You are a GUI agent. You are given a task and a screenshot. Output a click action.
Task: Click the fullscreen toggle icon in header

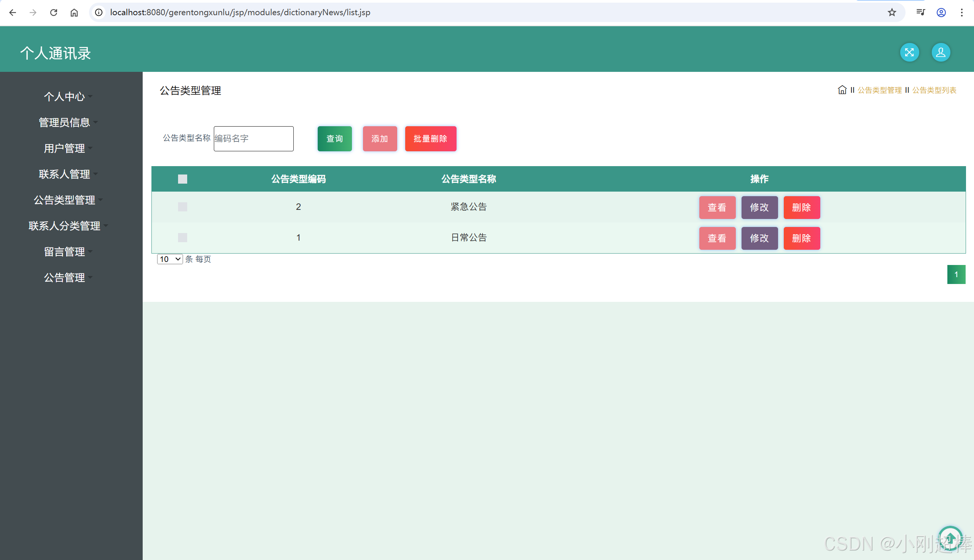click(909, 52)
